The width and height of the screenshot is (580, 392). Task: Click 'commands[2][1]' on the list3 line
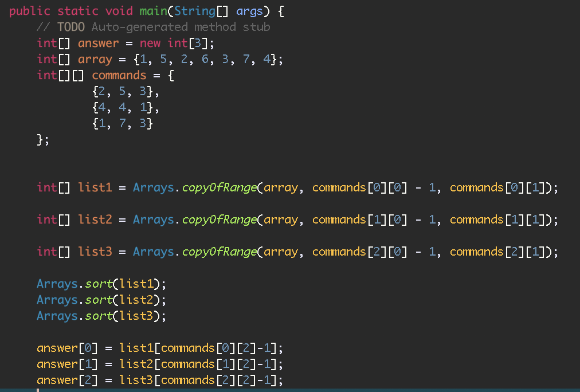(x=497, y=252)
